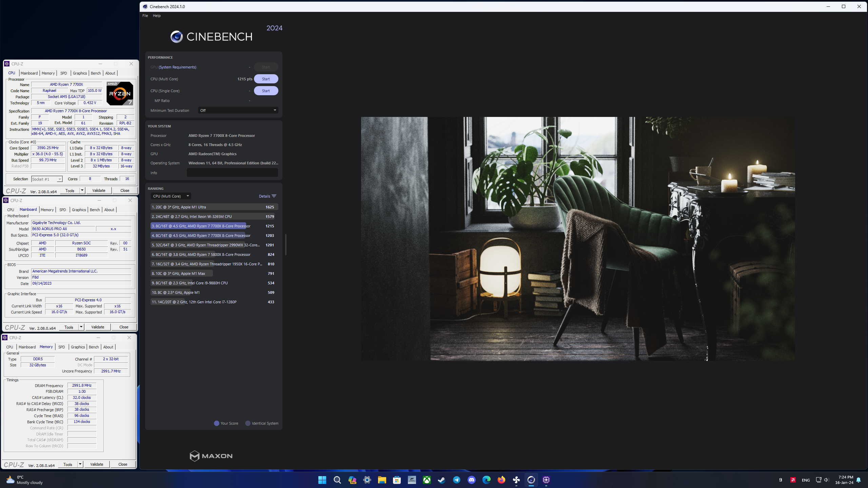The height and width of the screenshot is (488, 868).
Task: Open Steam from taskbar
Action: pyautogui.click(x=441, y=480)
